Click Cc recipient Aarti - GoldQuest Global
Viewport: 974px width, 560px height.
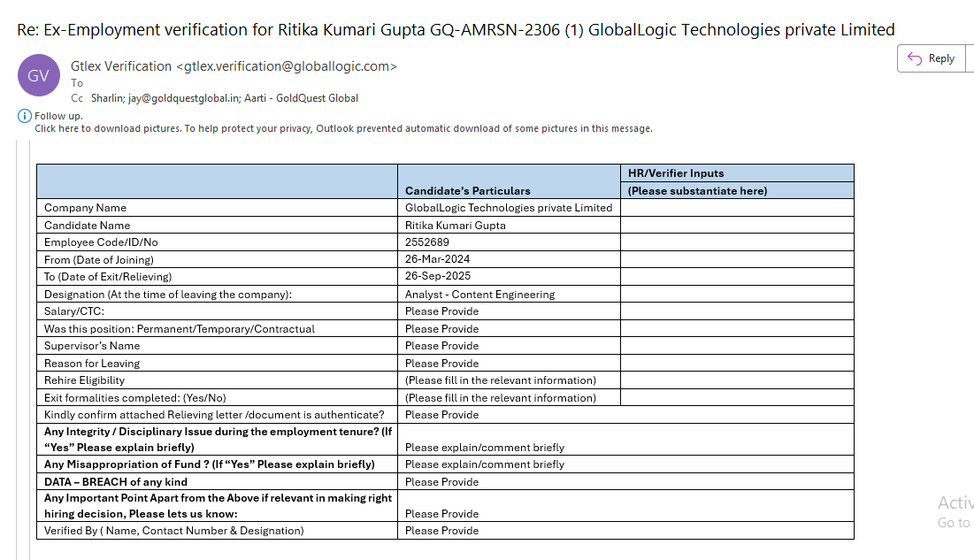[x=302, y=98]
